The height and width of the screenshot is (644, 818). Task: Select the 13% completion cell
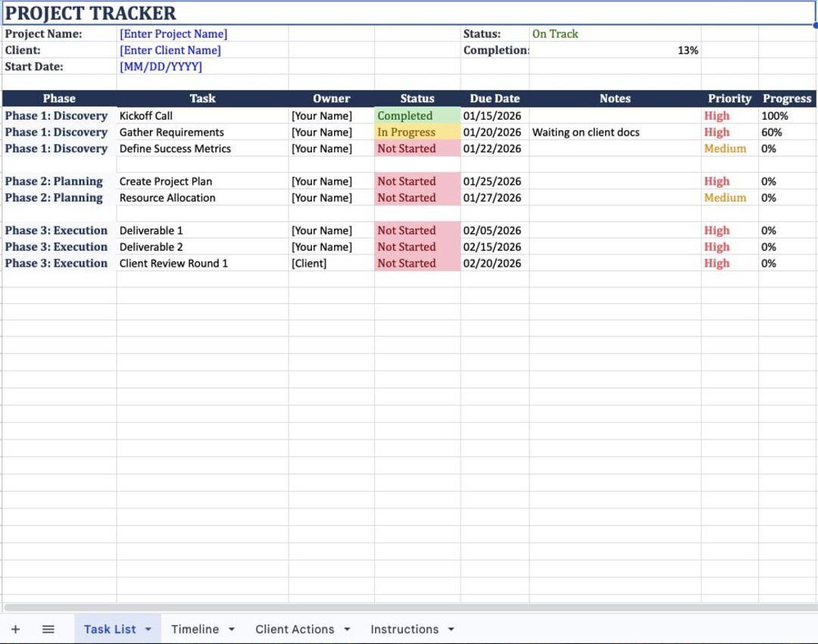tap(615, 50)
